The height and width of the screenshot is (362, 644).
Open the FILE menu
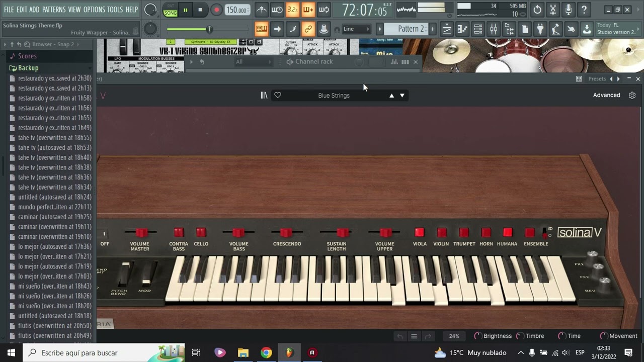[x=9, y=10]
